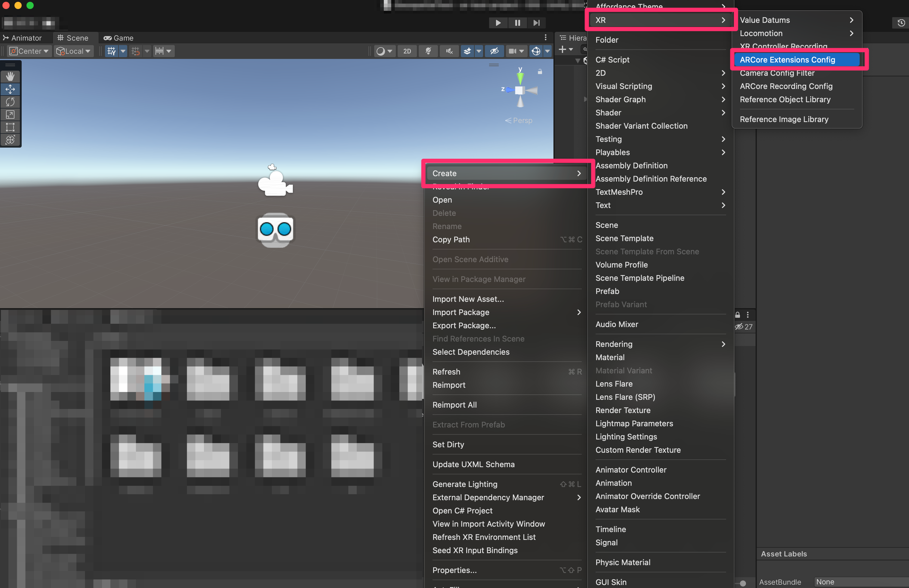The height and width of the screenshot is (588, 909).
Task: Select the Hand view tool
Action: point(10,76)
